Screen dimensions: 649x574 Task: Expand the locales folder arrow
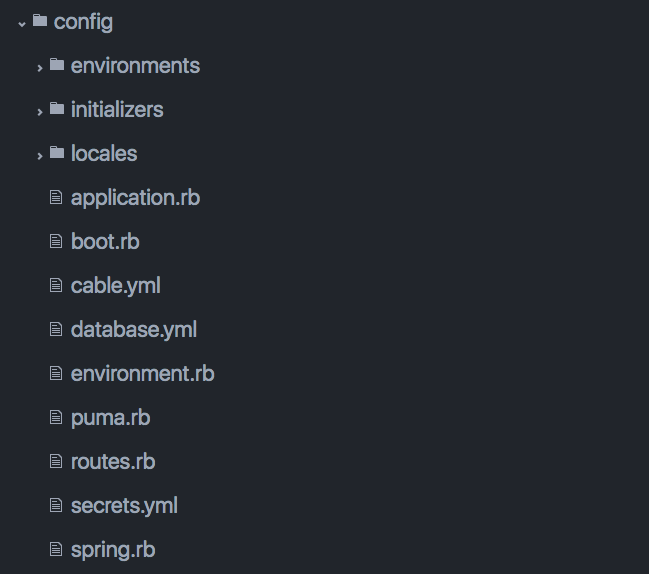[40, 156]
